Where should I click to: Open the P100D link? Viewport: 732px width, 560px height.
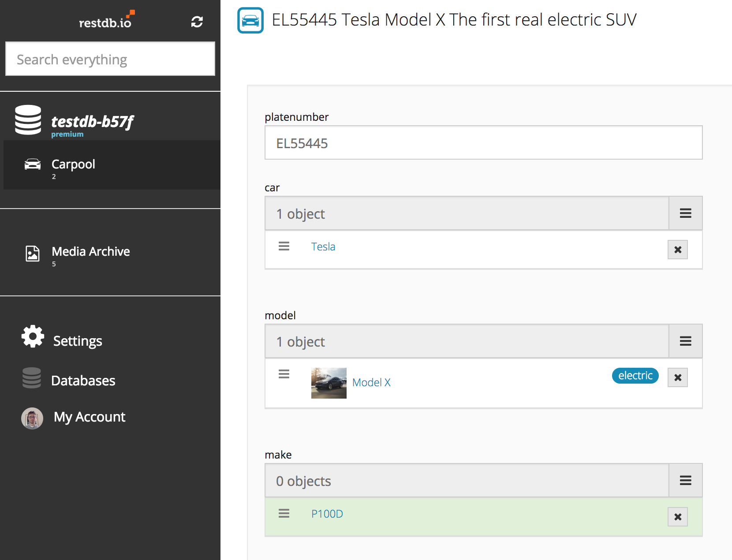click(327, 514)
